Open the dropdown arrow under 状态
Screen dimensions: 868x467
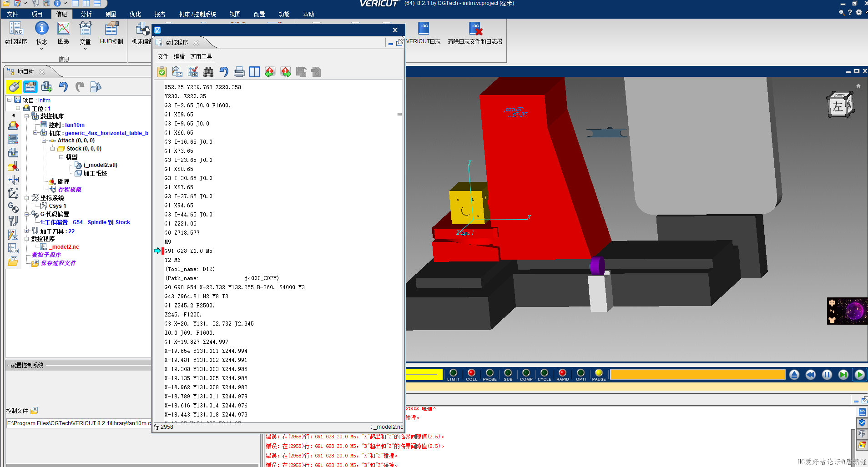41,49
